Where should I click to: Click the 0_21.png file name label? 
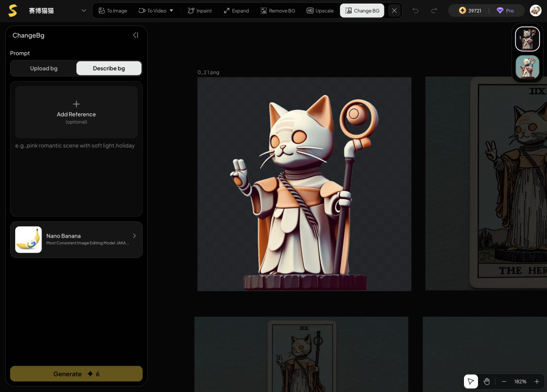coord(208,72)
